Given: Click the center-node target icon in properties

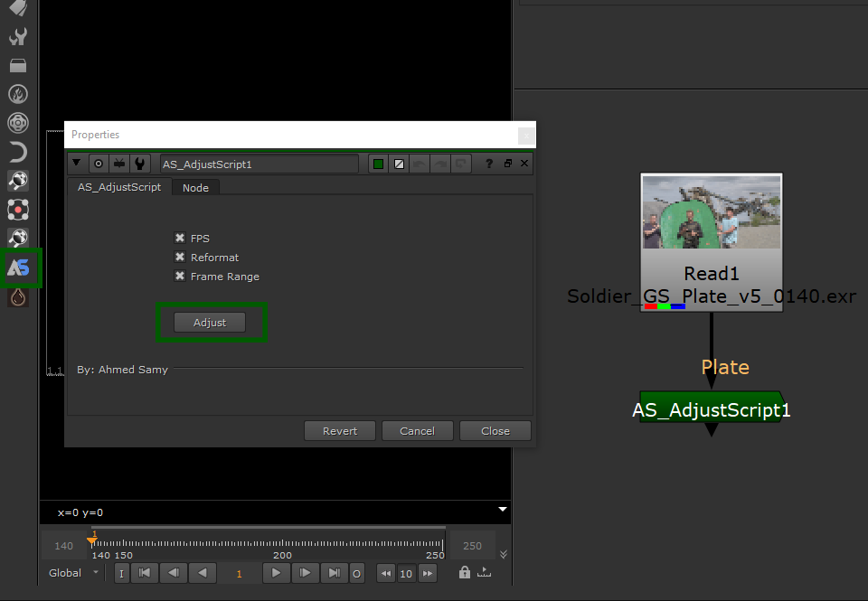Looking at the screenshot, I should click(x=98, y=164).
